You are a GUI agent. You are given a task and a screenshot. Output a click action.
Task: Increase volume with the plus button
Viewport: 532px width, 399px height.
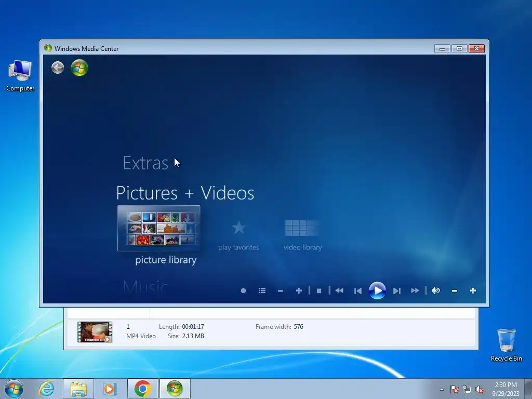click(x=473, y=291)
